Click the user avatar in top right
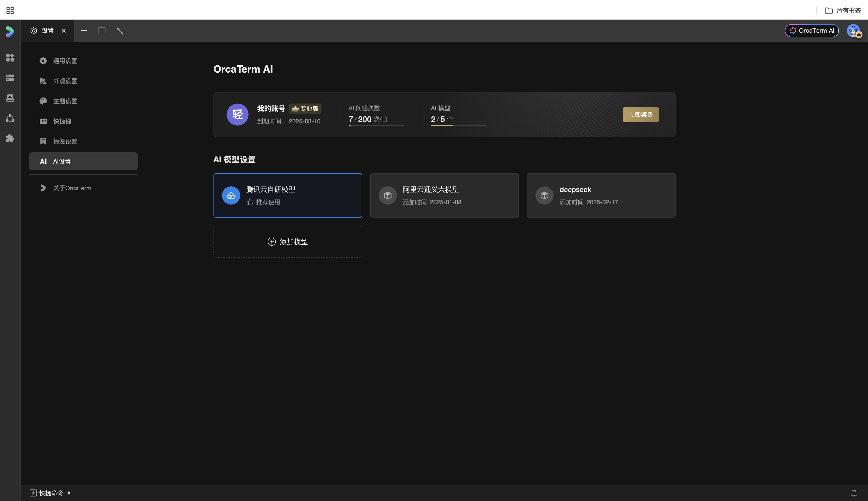Screen dimensions: 868x501 pyautogui.click(x=854, y=31)
